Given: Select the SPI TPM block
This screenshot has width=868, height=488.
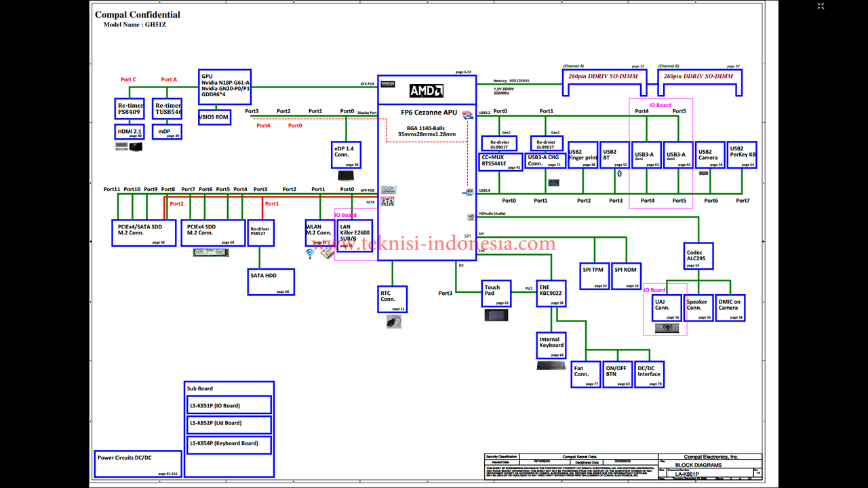Looking at the screenshot, I should click(595, 277).
